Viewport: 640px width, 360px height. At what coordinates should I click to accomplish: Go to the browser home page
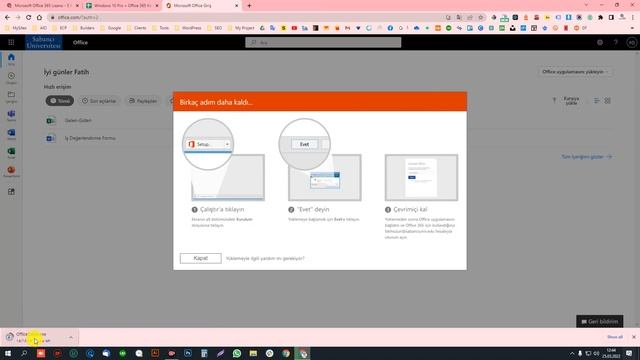(x=39, y=18)
